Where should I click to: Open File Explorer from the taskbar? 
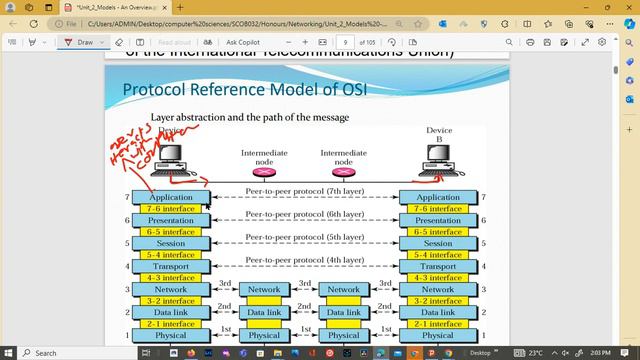[x=278, y=353]
